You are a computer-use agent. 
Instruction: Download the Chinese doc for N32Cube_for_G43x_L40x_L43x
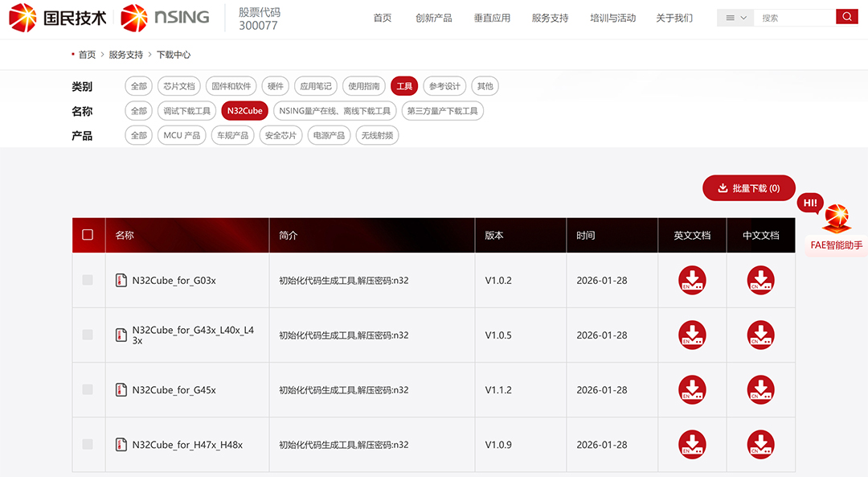[x=760, y=335]
